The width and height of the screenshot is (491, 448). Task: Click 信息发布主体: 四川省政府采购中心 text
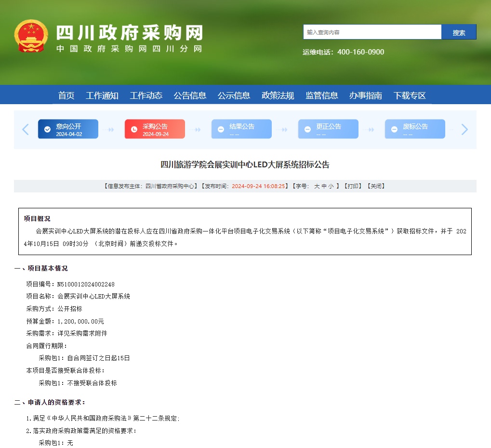click(x=151, y=186)
